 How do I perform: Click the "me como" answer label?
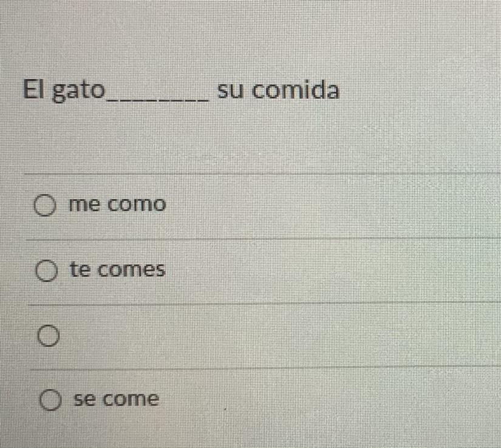[117, 205]
